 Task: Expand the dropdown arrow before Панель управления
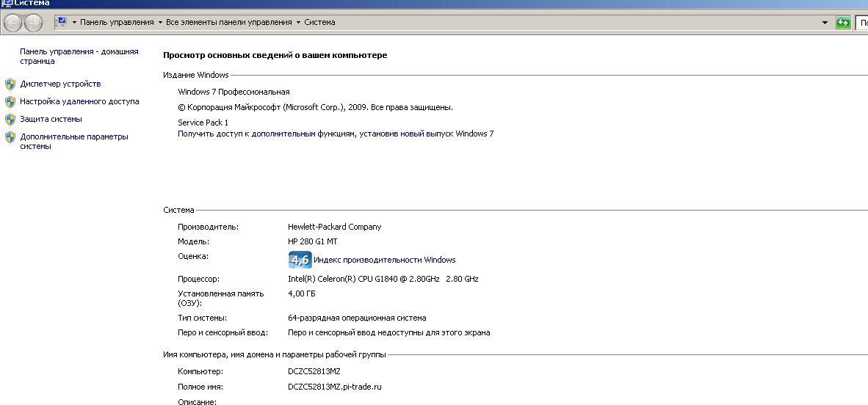74,23
